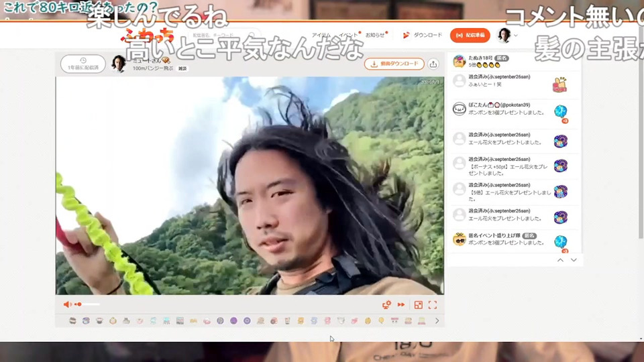644x362 pixels.
Task: Click 匿名イベント盛り上げ隊's comment avatar
Action: [459, 239]
